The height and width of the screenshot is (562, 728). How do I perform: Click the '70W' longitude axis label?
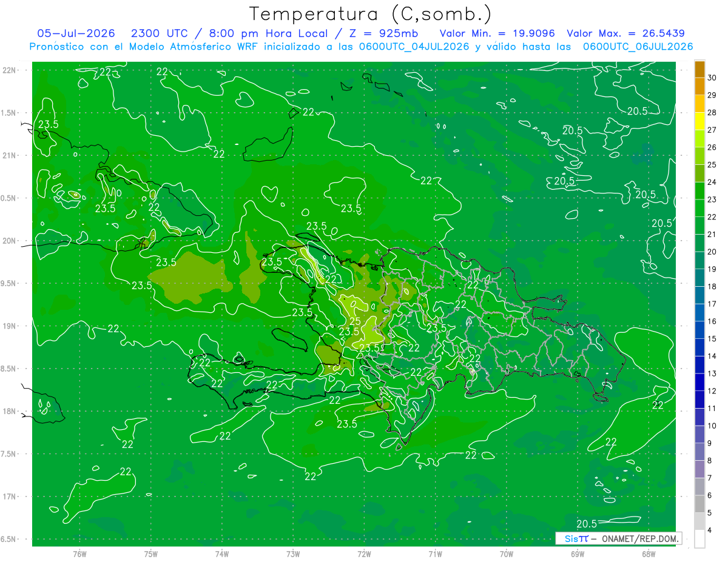507,554
